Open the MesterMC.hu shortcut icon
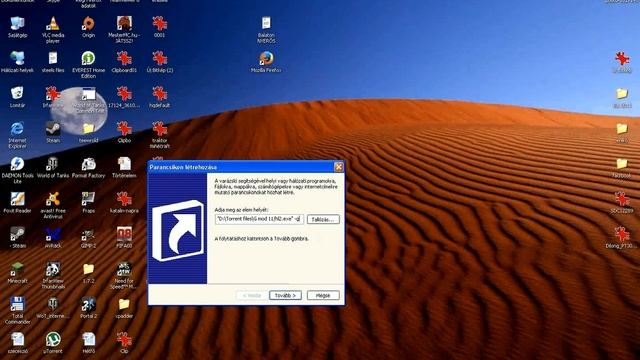 124,24
